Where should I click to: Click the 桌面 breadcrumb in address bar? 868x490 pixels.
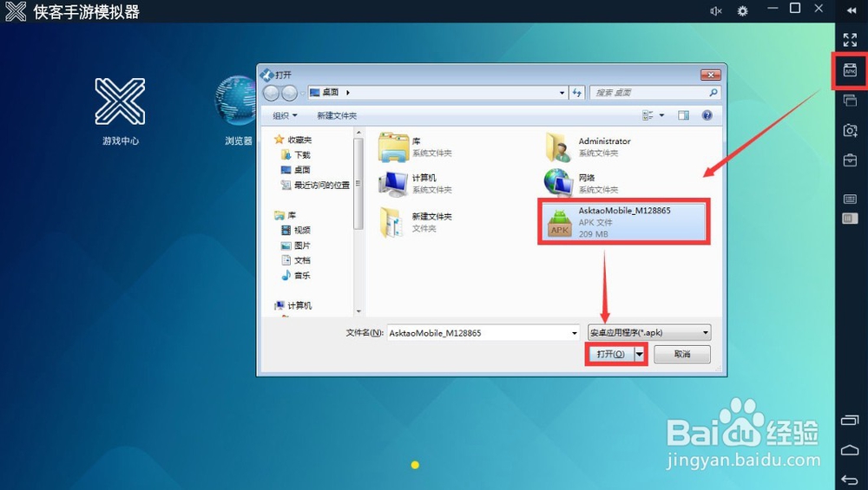click(331, 92)
